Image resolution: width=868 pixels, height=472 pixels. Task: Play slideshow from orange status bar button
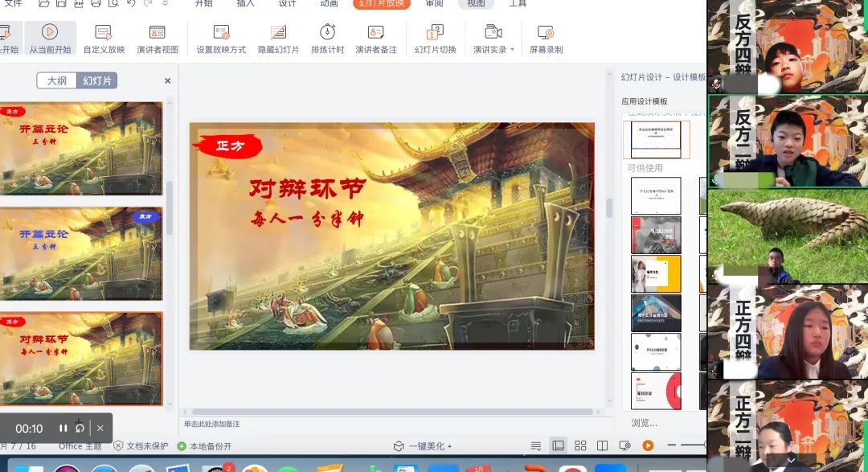coord(648,446)
